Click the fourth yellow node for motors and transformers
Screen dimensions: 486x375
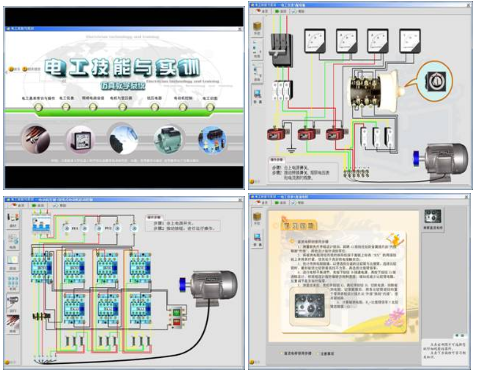point(123,107)
